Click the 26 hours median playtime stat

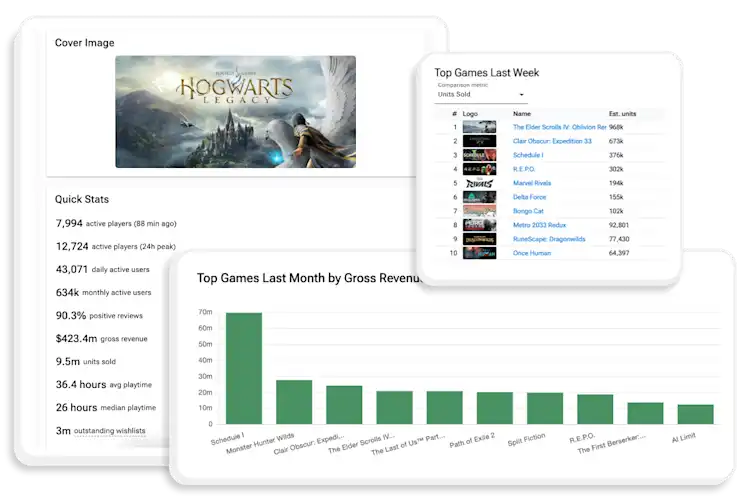click(x=106, y=407)
